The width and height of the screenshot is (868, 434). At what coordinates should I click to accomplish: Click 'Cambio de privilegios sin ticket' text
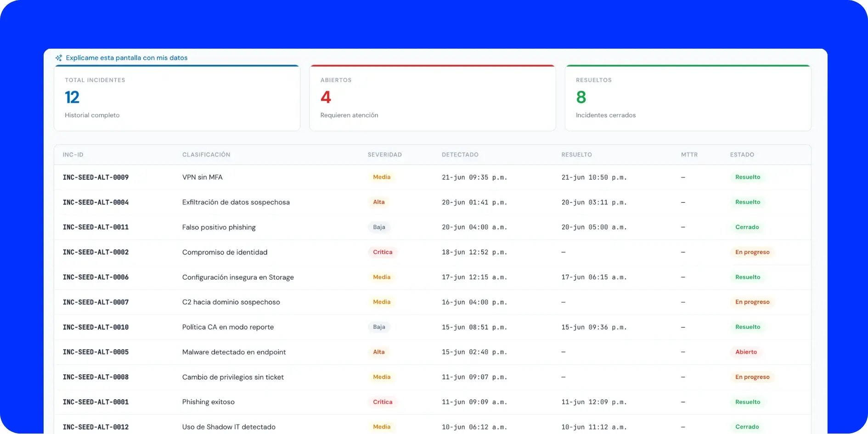(233, 377)
